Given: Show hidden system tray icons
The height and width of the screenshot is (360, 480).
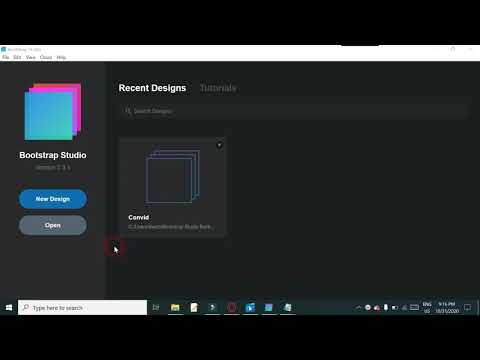Looking at the screenshot, I should [358, 307].
